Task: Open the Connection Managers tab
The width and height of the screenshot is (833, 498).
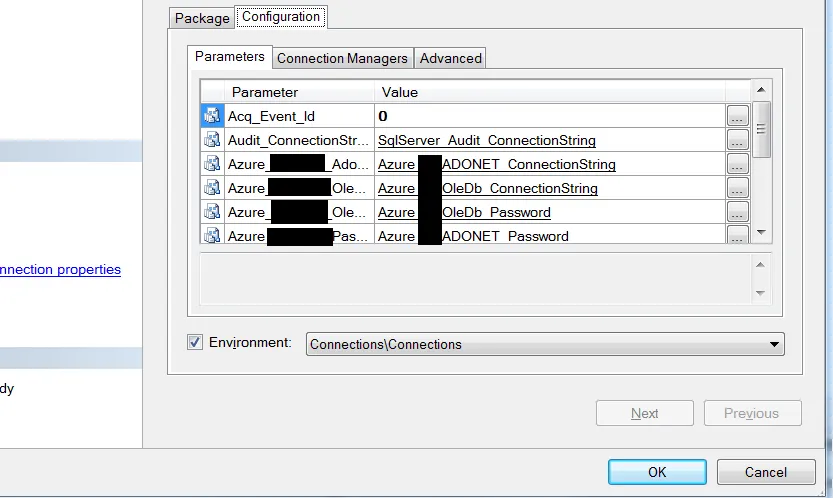Action: [342, 58]
